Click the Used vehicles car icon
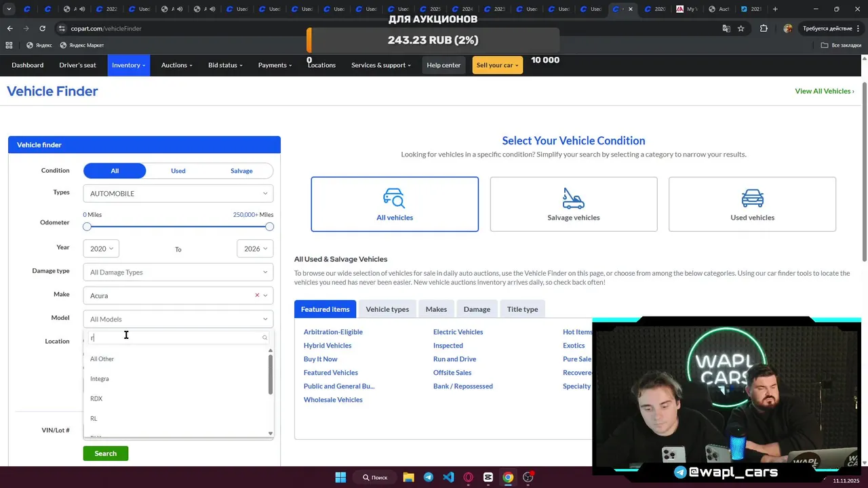The height and width of the screenshot is (488, 868). [x=752, y=198]
